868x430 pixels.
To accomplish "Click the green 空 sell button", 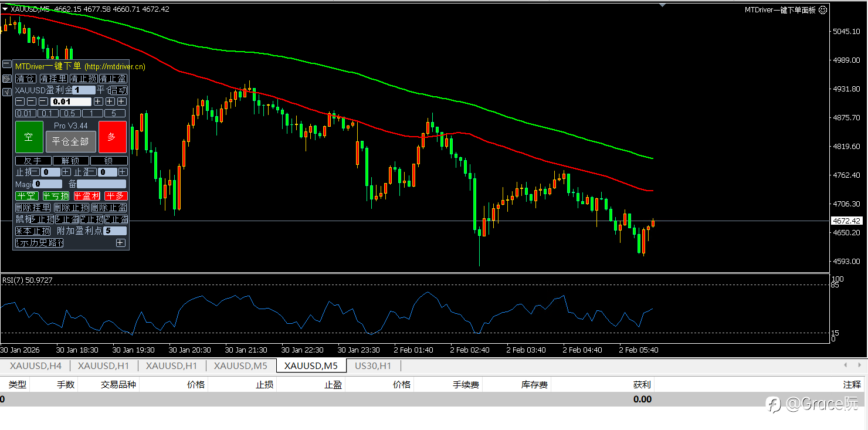I will pos(29,137).
